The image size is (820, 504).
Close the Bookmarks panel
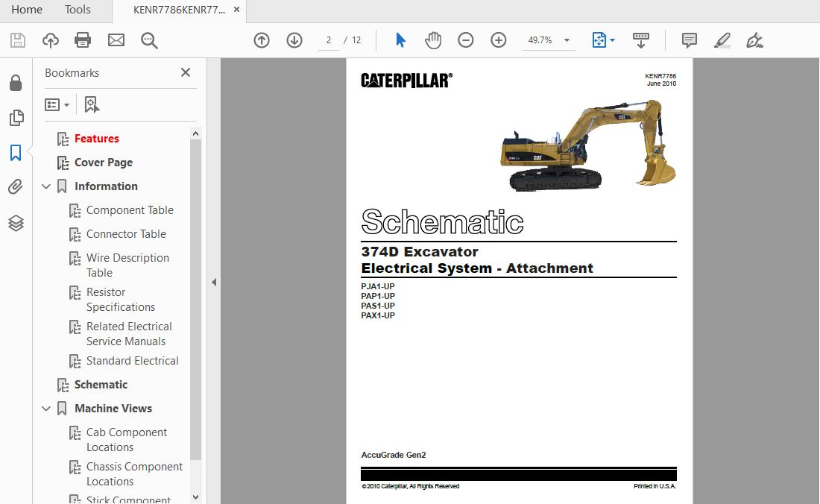[185, 72]
